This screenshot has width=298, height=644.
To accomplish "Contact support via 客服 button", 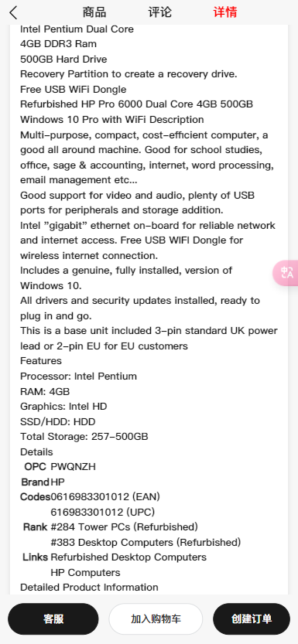I will (53, 619).
